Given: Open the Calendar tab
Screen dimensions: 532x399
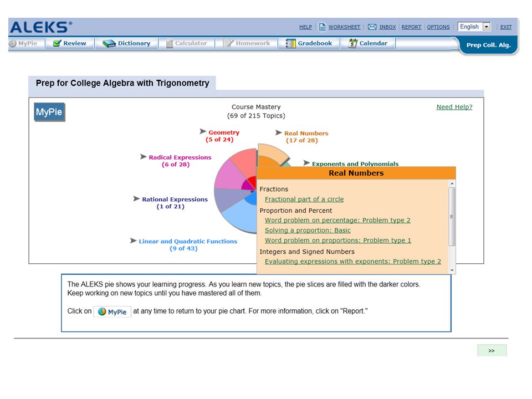Looking at the screenshot, I should coord(368,43).
